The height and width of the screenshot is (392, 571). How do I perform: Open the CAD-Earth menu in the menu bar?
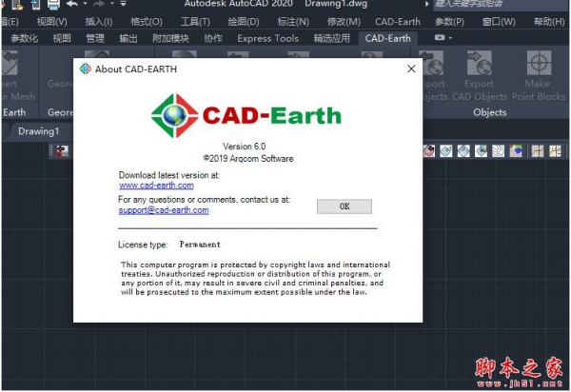pos(398,22)
